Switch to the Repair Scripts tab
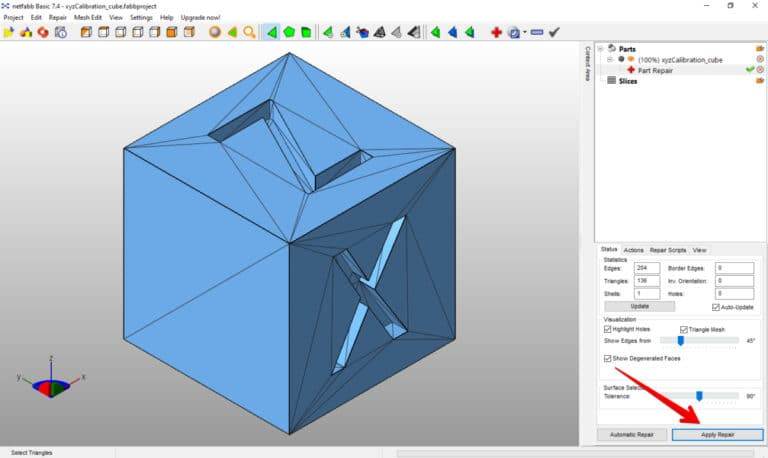Viewport: 768px width, 458px height. 668,250
